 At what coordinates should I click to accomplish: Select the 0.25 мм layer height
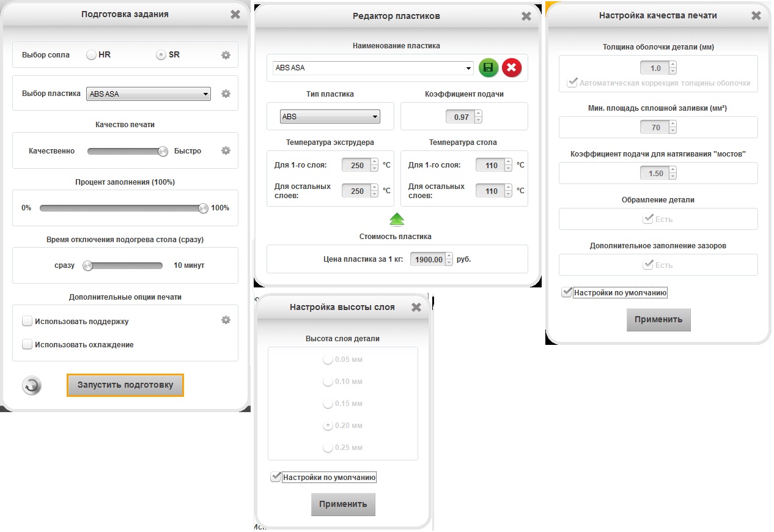(x=328, y=448)
